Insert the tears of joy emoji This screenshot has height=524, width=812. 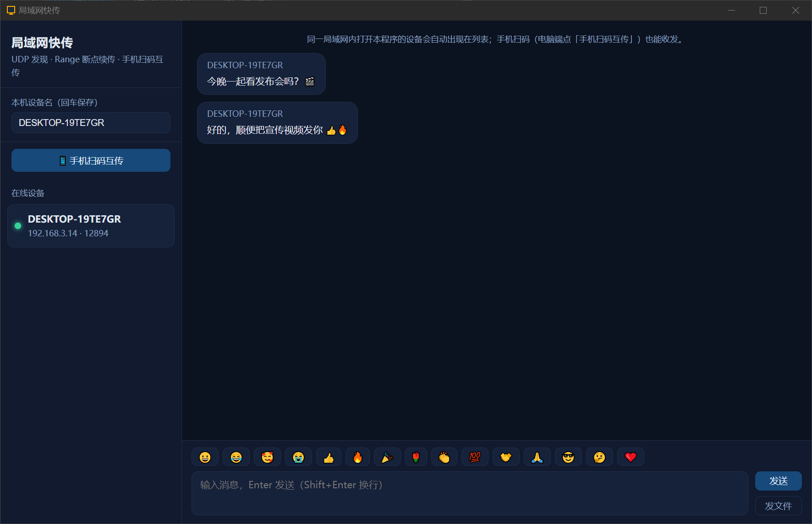point(236,457)
